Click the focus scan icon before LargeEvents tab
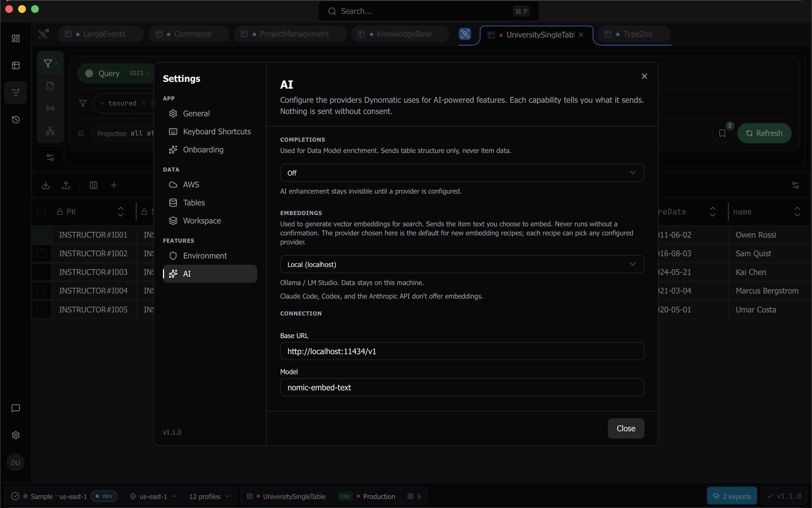This screenshot has height=508, width=812. pos(43,34)
